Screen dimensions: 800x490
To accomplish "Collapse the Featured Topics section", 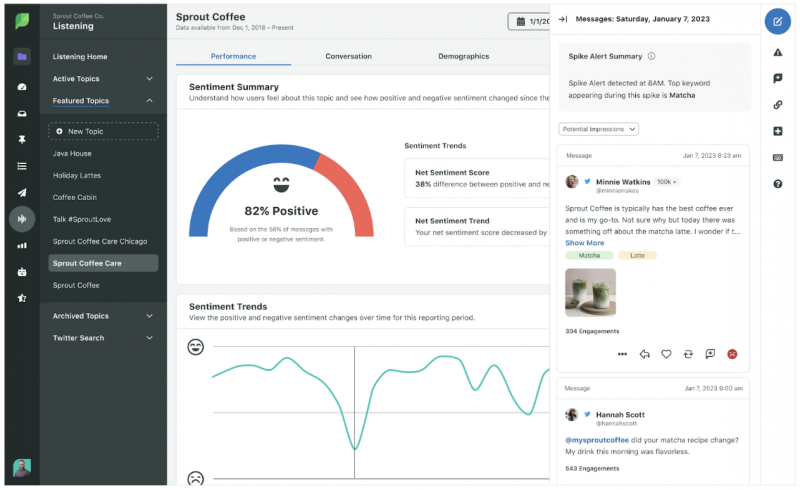I will point(103,101).
